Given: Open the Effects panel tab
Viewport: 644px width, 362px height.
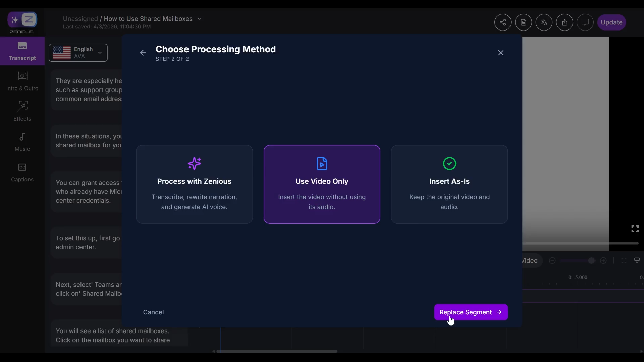Looking at the screenshot, I should [22, 111].
